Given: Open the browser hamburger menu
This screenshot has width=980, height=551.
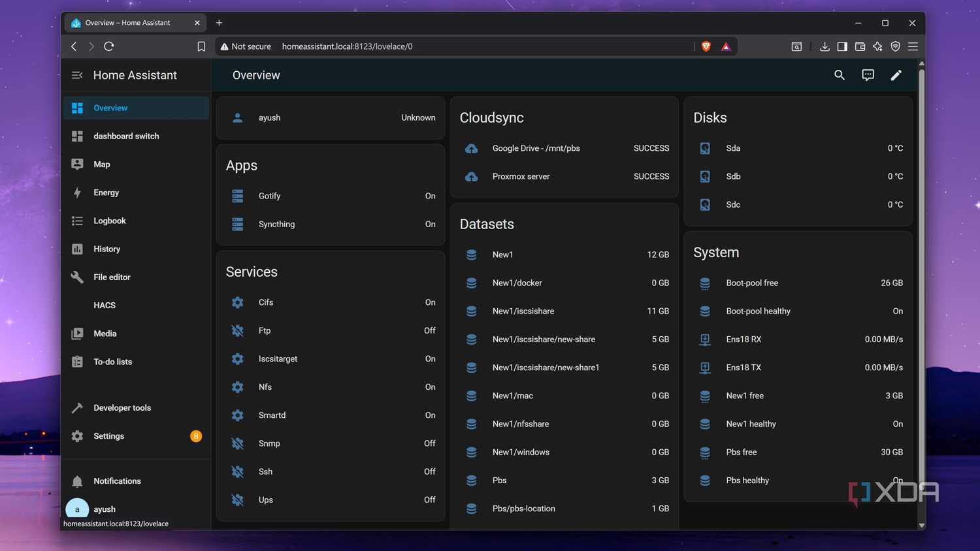Looking at the screenshot, I should pyautogui.click(x=913, y=46).
